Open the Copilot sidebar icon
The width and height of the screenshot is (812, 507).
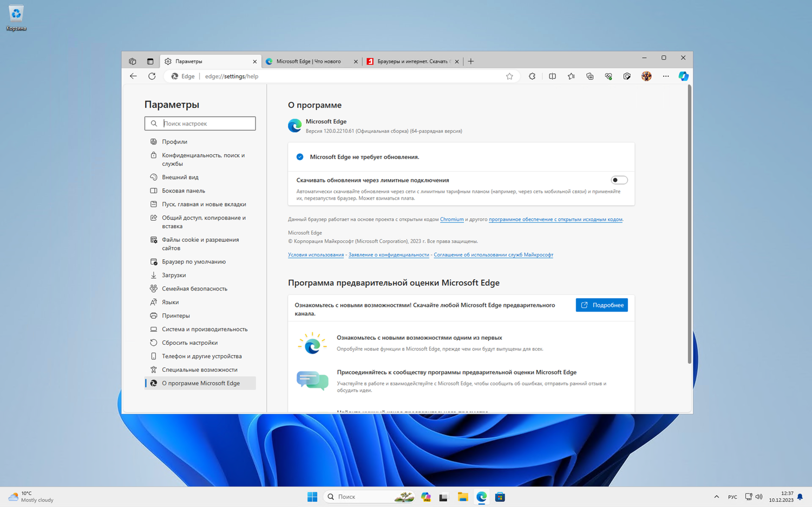684,76
